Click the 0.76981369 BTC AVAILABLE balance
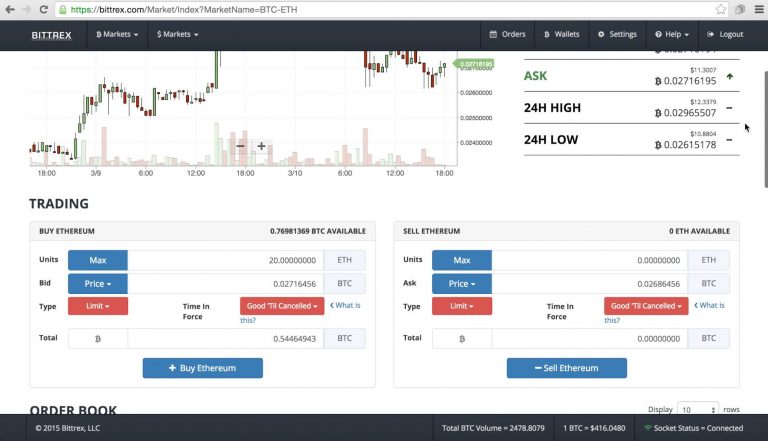This screenshot has height=441, width=768. point(318,231)
